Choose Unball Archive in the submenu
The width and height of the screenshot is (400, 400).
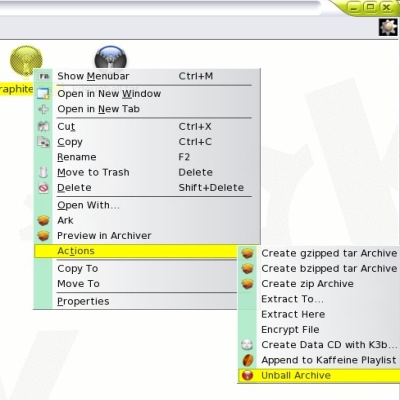(319, 376)
